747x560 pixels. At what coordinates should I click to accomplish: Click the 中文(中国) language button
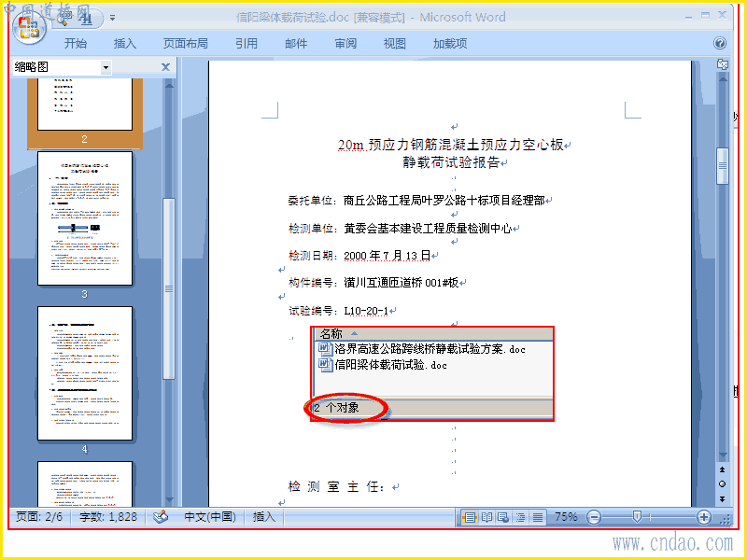(209, 517)
